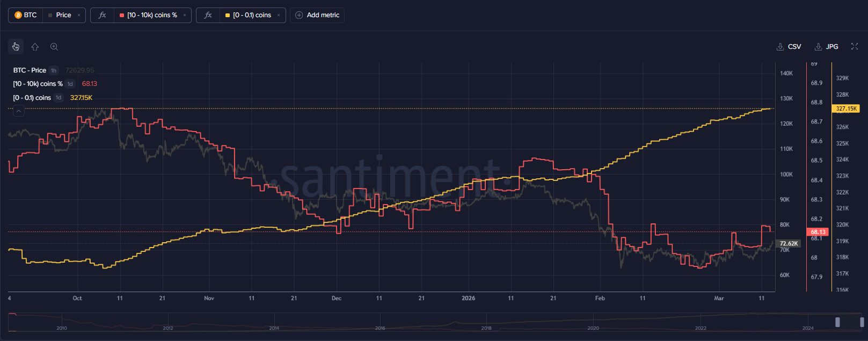The image size is (868, 341).
Task: Activate the magnifier zoom-in tool
Action: coord(54,47)
